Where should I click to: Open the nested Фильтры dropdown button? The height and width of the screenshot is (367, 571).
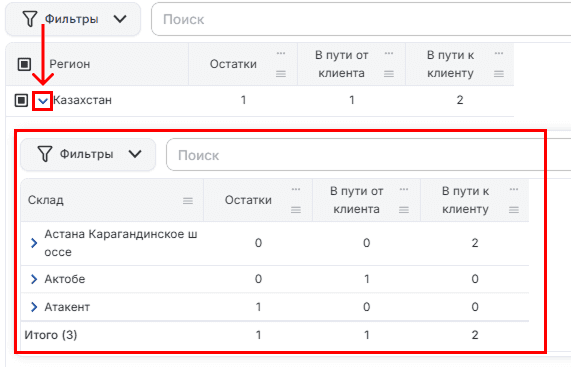[88, 154]
